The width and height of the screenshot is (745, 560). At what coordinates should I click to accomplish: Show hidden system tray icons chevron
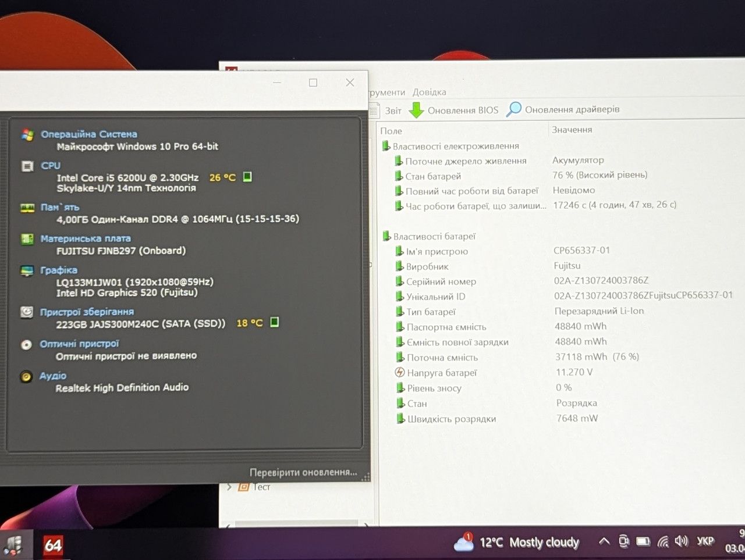coord(604,541)
